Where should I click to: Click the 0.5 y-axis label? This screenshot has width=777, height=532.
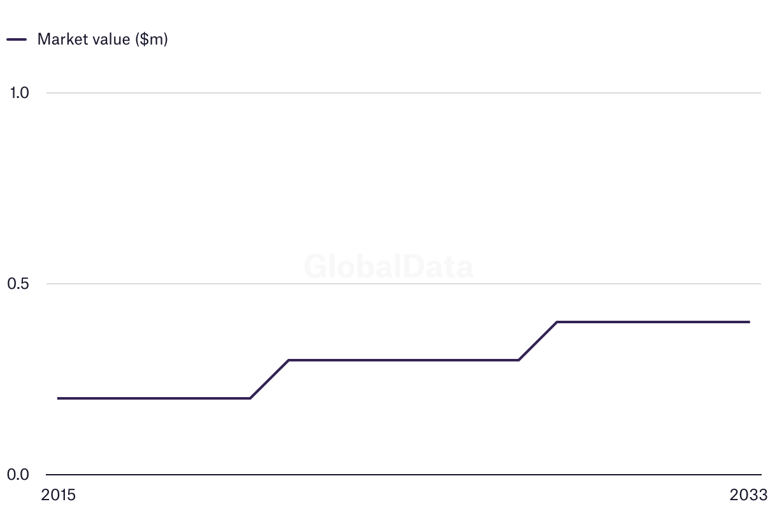20,284
